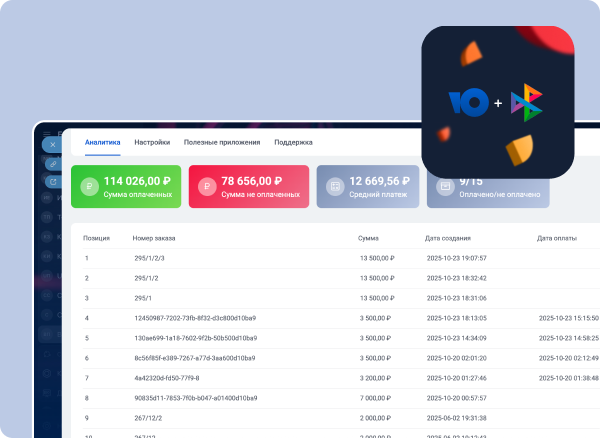Click the 114 026,00 ₽ paid sum card
The width and height of the screenshot is (600, 438).
pos(125,187)
